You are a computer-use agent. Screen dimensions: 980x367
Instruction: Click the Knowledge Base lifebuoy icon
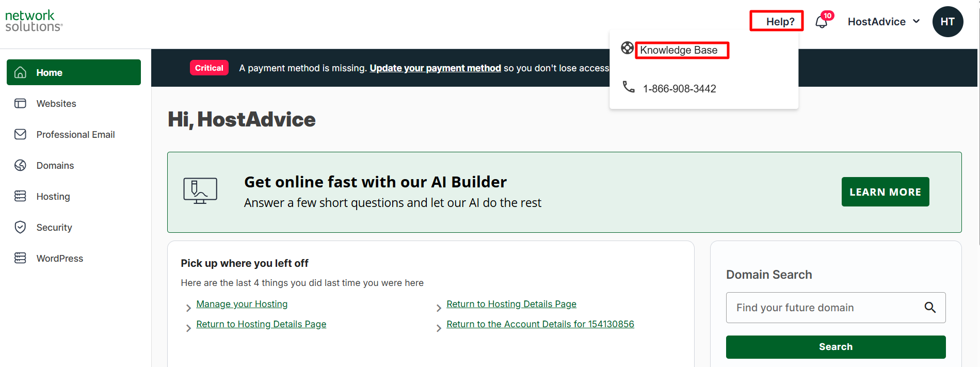[x=627, y=48]
